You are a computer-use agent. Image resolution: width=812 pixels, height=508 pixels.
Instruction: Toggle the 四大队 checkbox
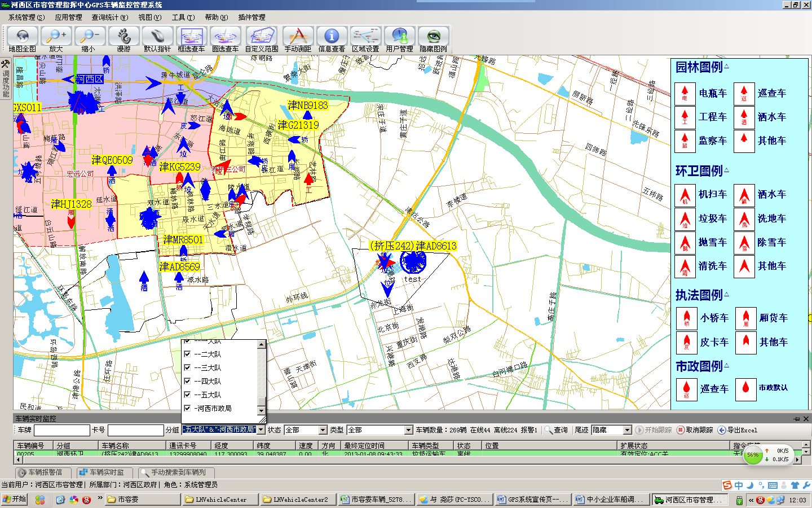[x=187, y=382]
